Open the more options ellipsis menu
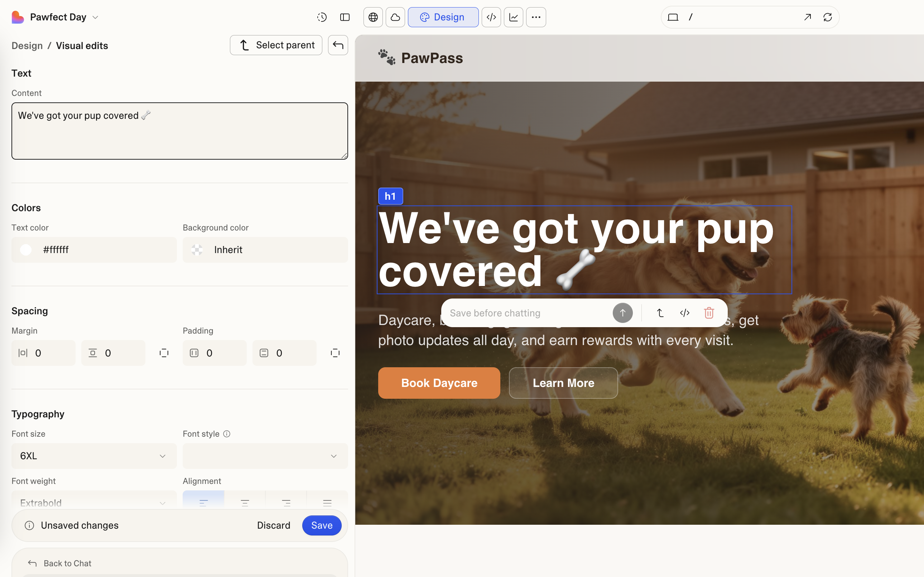The height and width of the screenshot is (577, 924). coord(536,17)
